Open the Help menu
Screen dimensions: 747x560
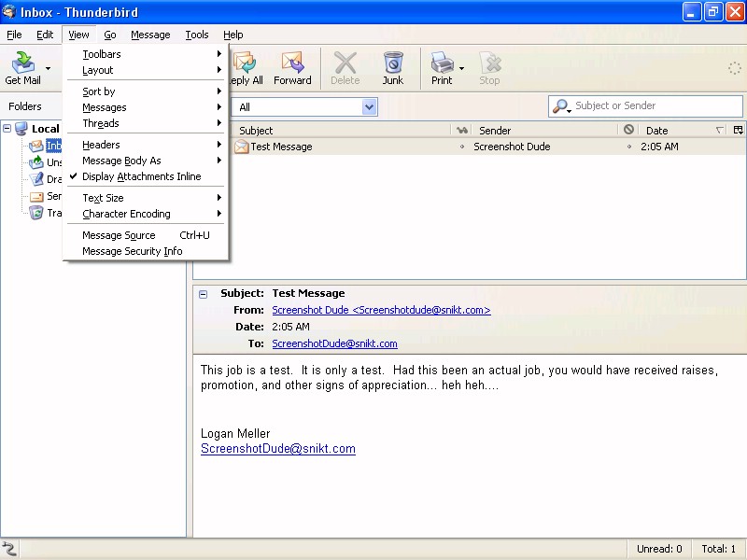tap(233, 35)
